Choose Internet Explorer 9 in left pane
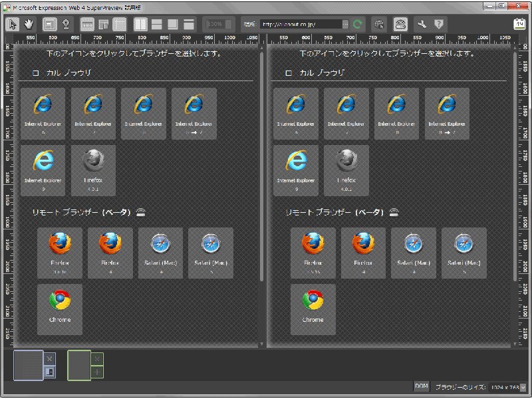 pyautogui.click(x=43, y=170)
